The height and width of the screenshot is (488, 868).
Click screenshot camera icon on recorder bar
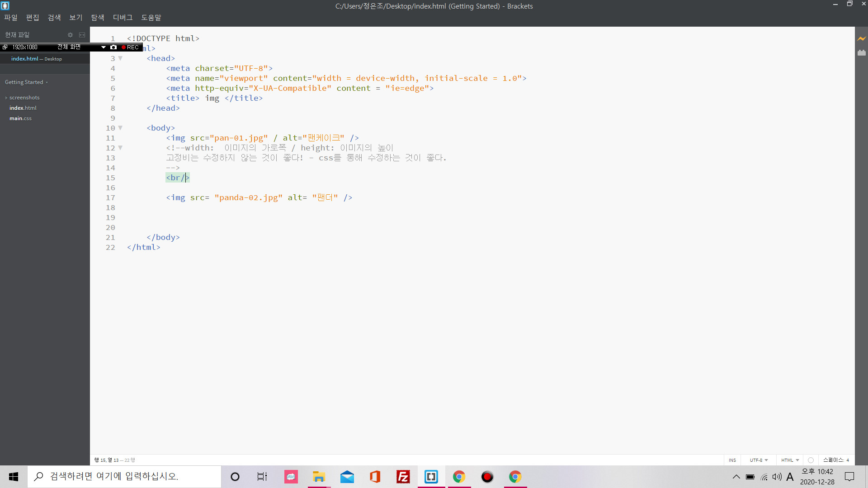(x=113, y=47)
